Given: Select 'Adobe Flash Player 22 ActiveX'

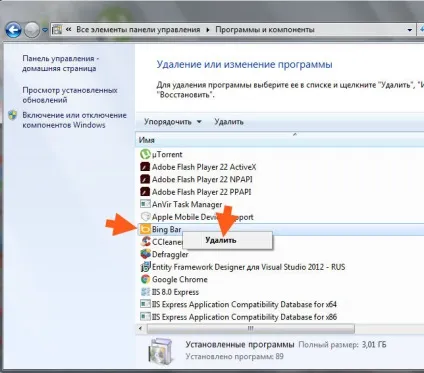Looking at the screenshot, I should point(204,167).
